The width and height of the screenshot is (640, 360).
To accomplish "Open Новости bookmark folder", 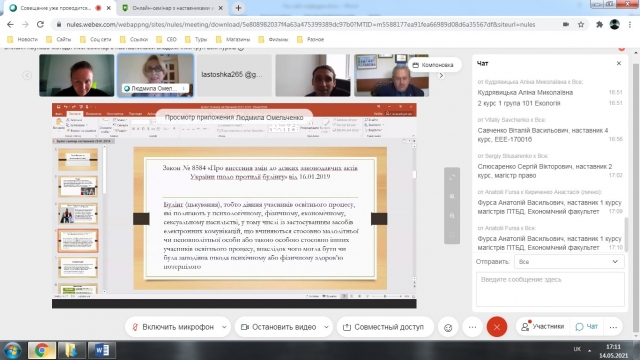I will [22, 40].
